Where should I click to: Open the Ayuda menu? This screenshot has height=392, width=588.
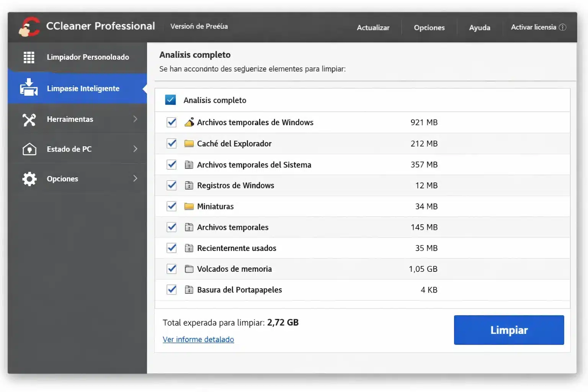(x=479, y=27)
